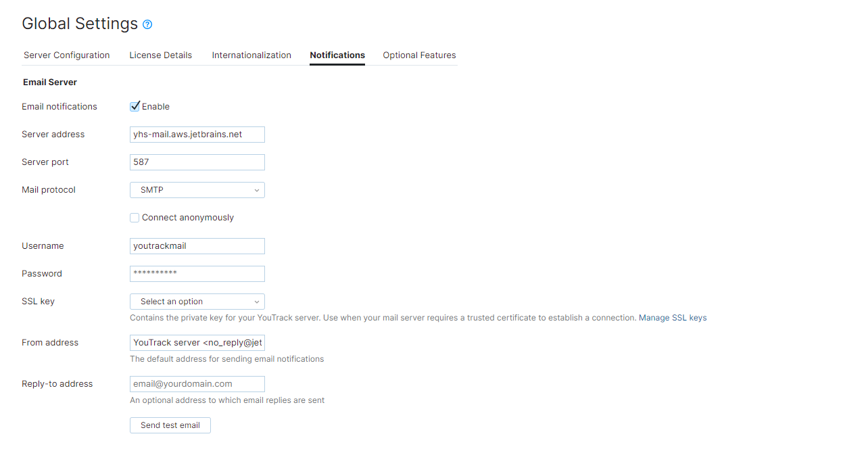Click the Server address input field
This screenshot has width=868, height=451.
pyautogui.click(x=197, y=134)
